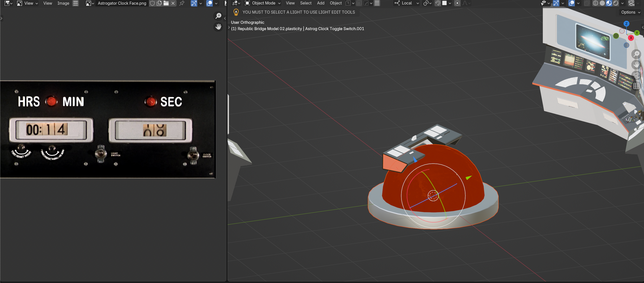Open the Image menu
This screenshot has width=644, height=283.
[x=63, y=3]
